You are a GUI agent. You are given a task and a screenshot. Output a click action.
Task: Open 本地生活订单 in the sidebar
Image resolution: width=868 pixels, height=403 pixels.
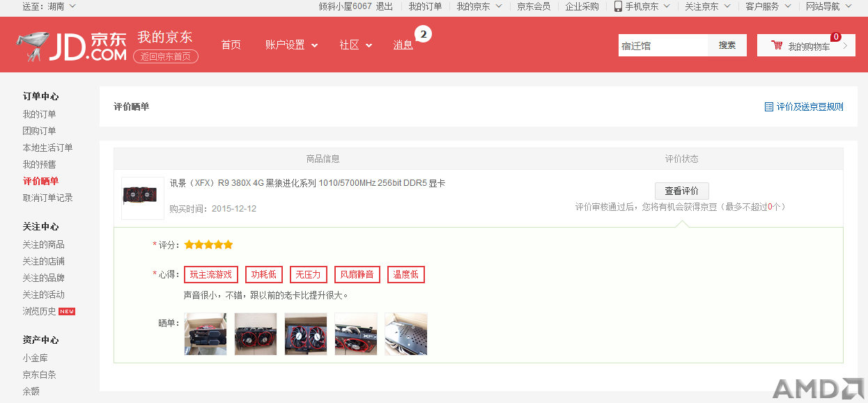pyautogui.click(x=47, y=148)
